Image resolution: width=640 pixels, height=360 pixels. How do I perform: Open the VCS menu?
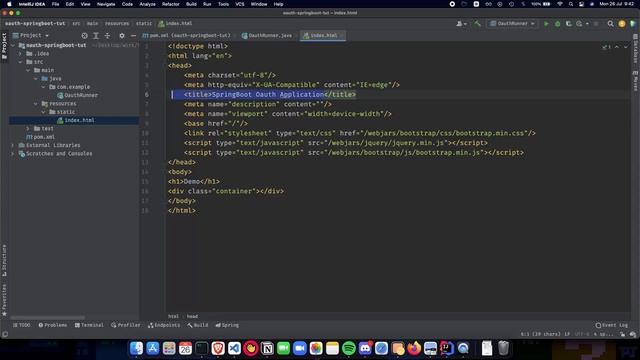pyautogui.click(x=240, y=4)
